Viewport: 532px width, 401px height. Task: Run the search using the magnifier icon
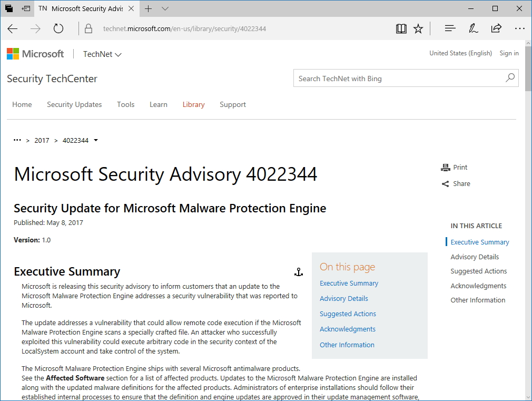509,77
